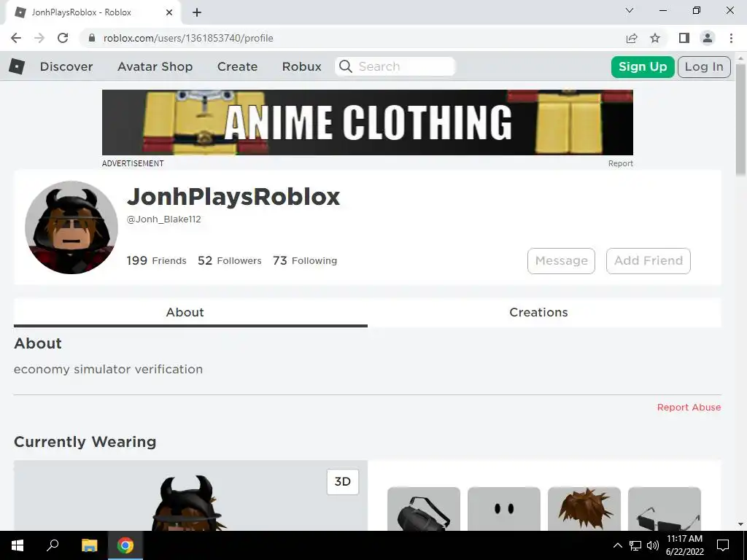View the 73 Following list
747x560 pixels.
pyautogui.click(x=305, y=260)
